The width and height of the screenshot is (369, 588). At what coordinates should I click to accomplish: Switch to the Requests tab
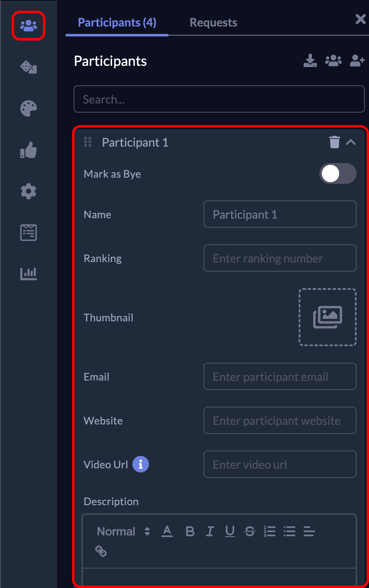(x=213, y=22)
